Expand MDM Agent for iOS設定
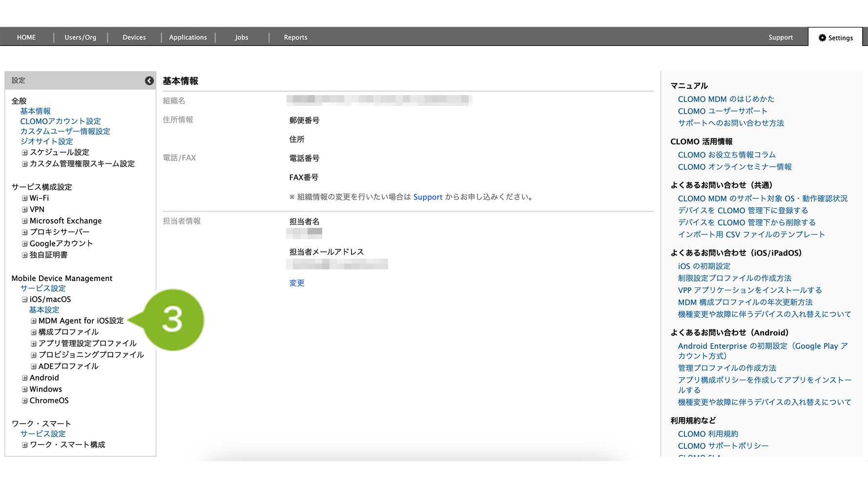This screenshot has width=868, height=488. coord(34,321)
